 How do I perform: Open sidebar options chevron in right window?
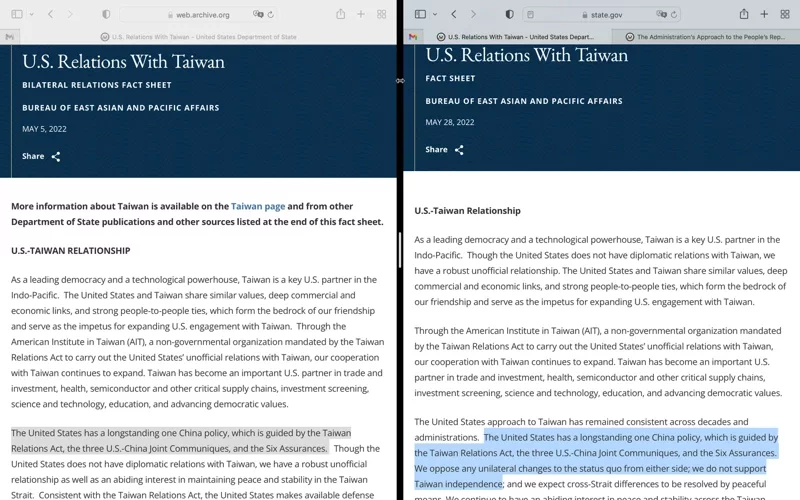pyautogui.click(x=435, y=14)
